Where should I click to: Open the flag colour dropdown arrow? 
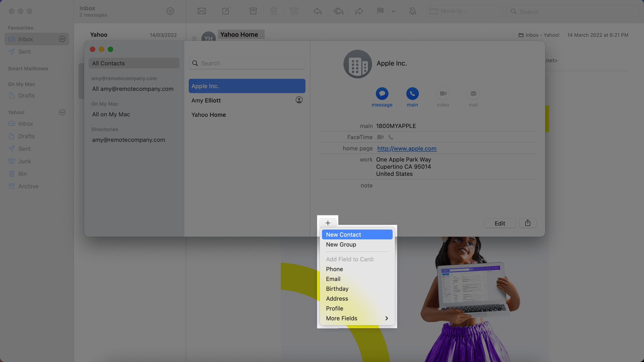(393, 11)
